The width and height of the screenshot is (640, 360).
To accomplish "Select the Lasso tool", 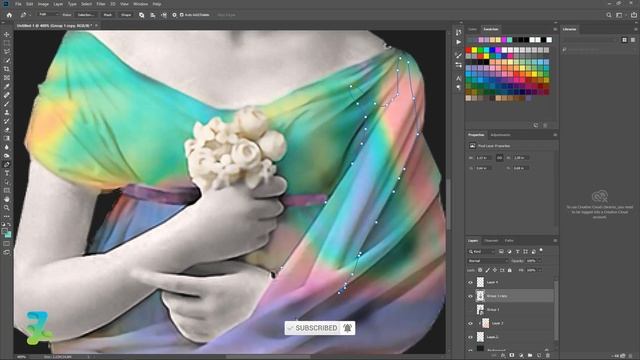I will tap(7, 51).
